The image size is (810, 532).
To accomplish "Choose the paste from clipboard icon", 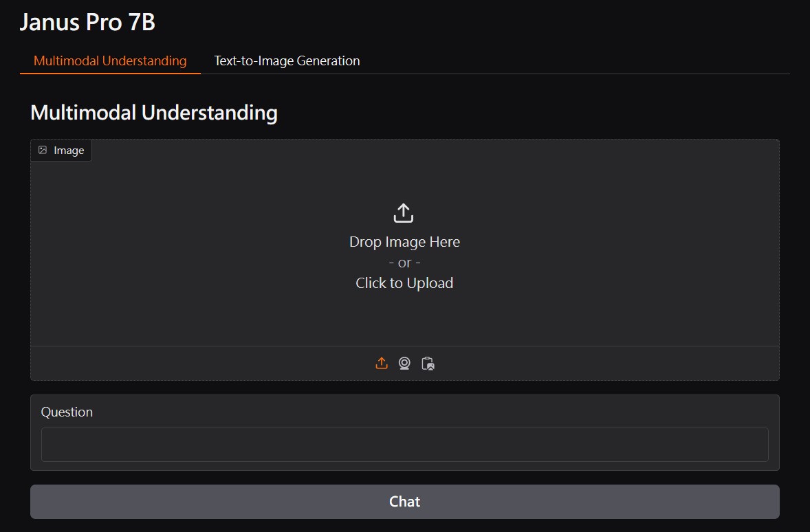I will (x=428, y=364).
